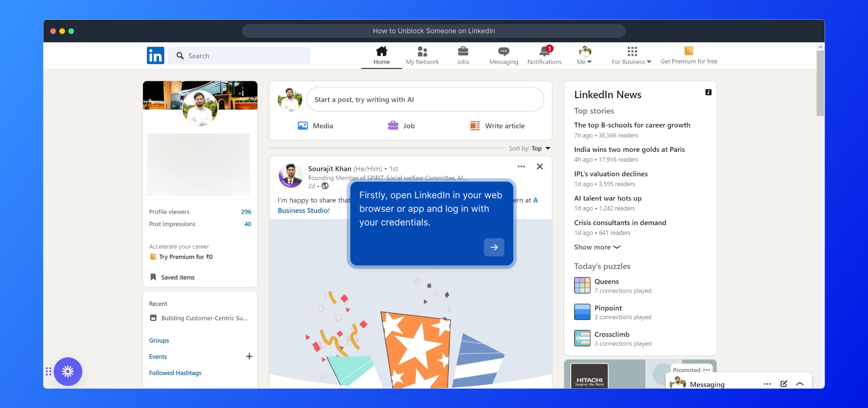868x408 pixels.
Task: Open Notifications bell with red badge
Action: click(544, 51)
